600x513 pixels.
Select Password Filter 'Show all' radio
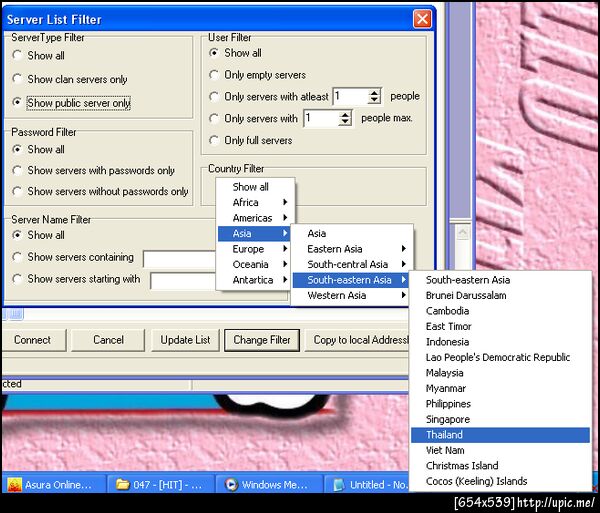pos(17,149)
